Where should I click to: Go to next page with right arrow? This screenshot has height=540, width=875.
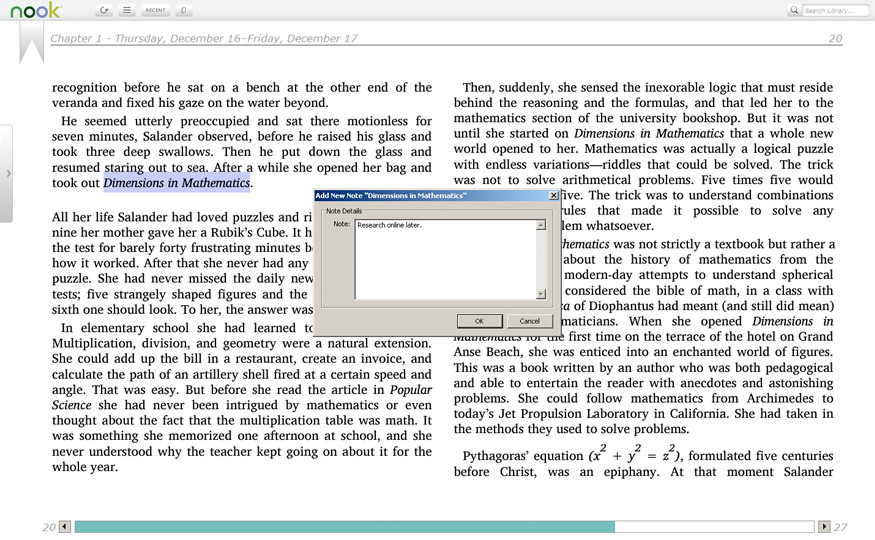(x=824, y=527)
